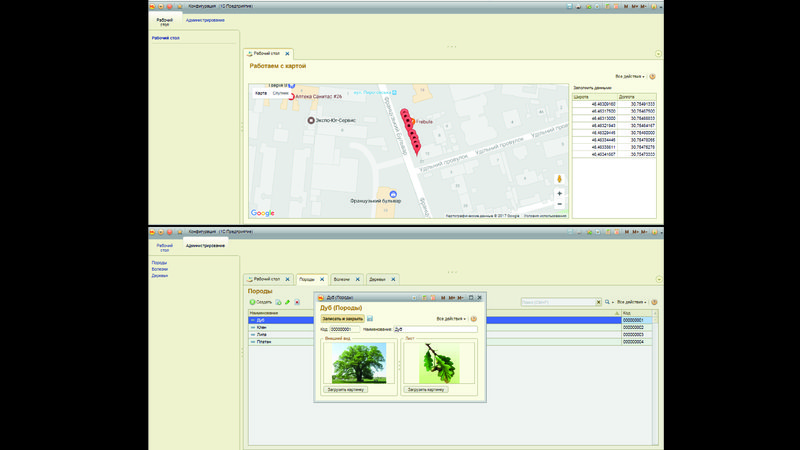
Task: Open the Деревья tab
Action: [x=378, y=279]
